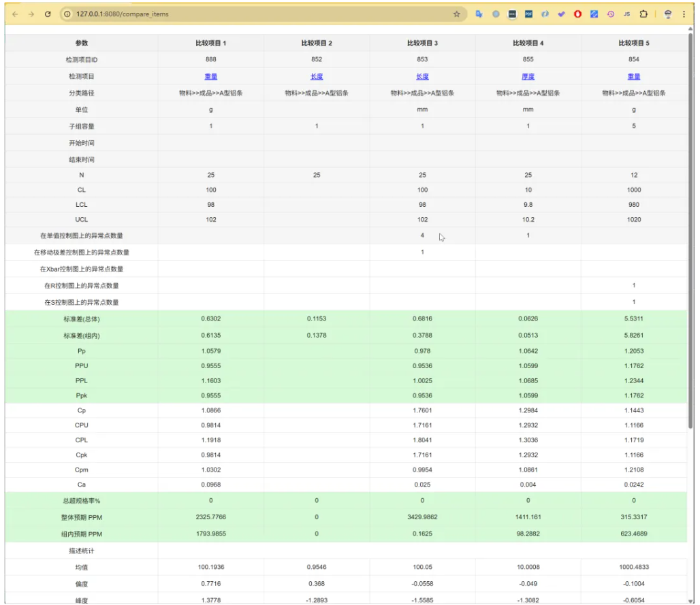Open the 重量 link under 比较项目 5
700x605 pixels.
click(x=634, y=77)
